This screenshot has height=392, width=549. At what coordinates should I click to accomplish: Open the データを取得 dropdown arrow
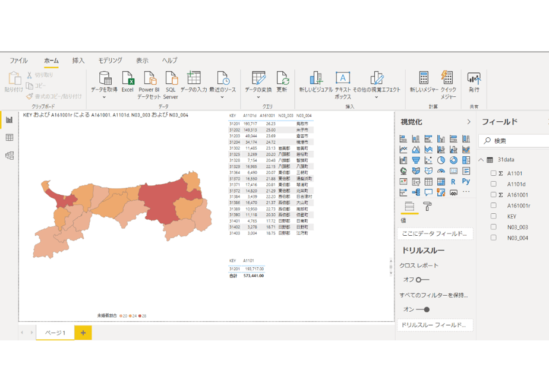tap(104, 97)
